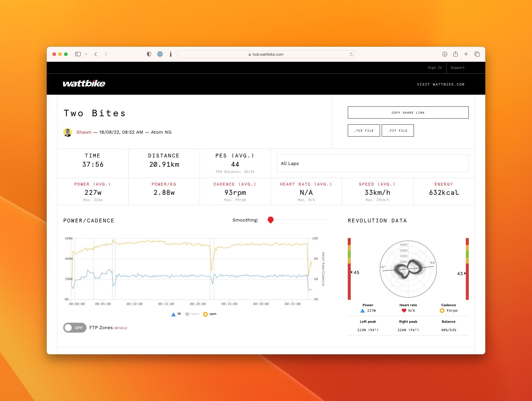Viewport: 532px width, 401px height.
Task: Click the Balance 48%/52% value
Action: pyautogui.click(x=448, y=330)
